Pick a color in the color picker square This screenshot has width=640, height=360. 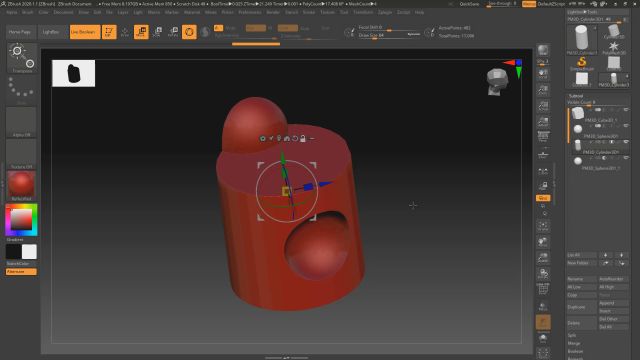[x=21, y=220]
